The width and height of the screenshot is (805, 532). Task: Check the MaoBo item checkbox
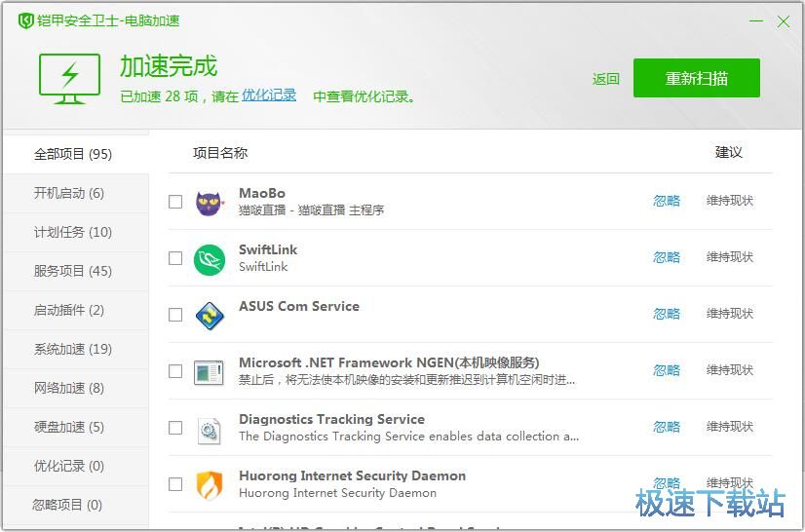[x=175, y=202]
